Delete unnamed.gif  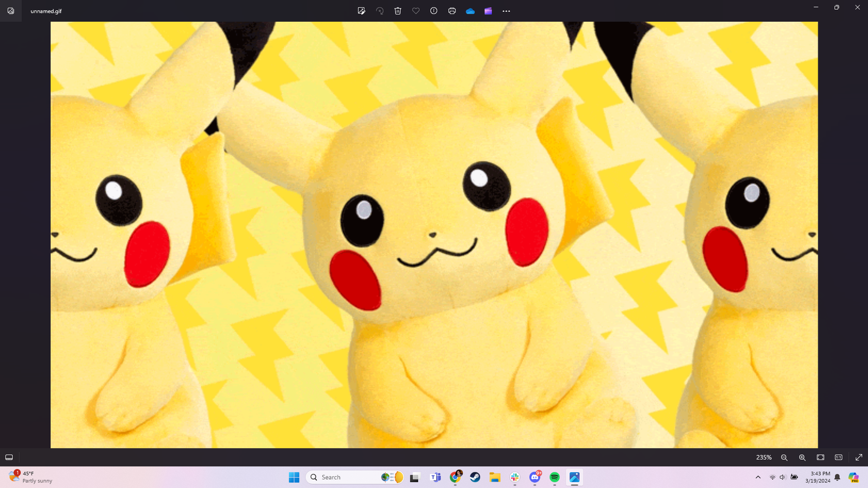[x=398, y=11]
